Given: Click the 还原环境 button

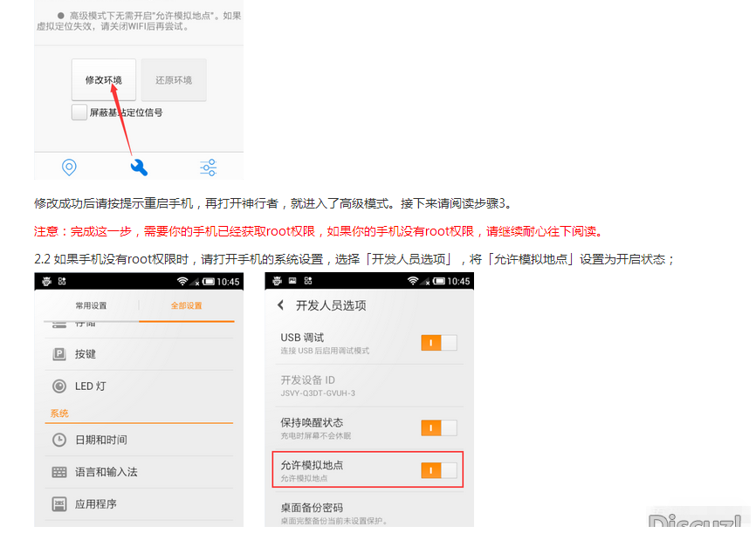Looking at the screenshot, I should pyautogui.click(x=174, y=80).
